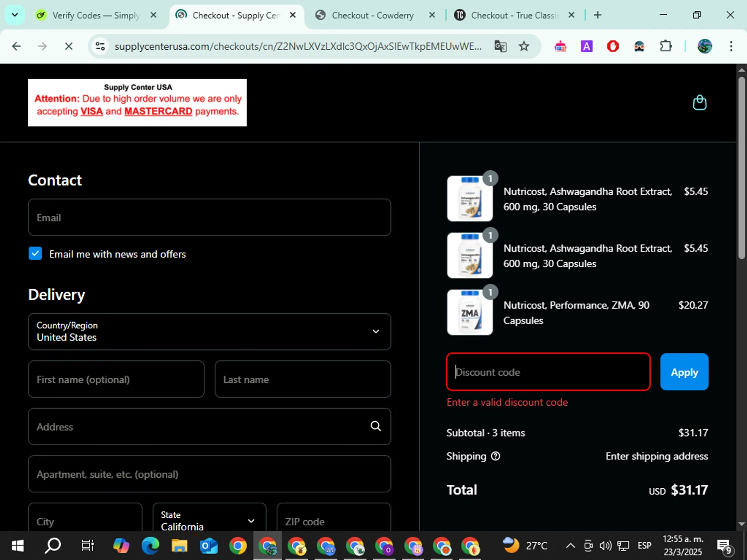Open the notification center icon
This screenshot has height=560, width=747.
pos(725,546)
